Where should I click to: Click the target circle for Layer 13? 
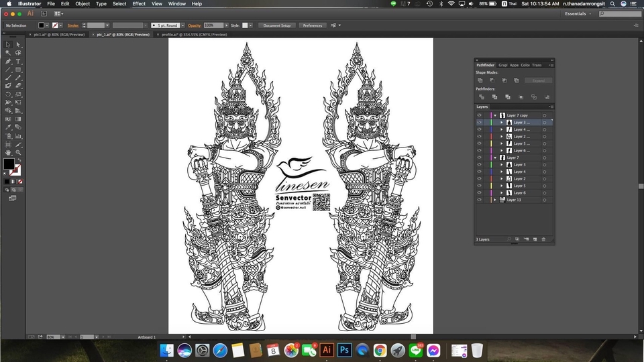(x=544, y=200)
